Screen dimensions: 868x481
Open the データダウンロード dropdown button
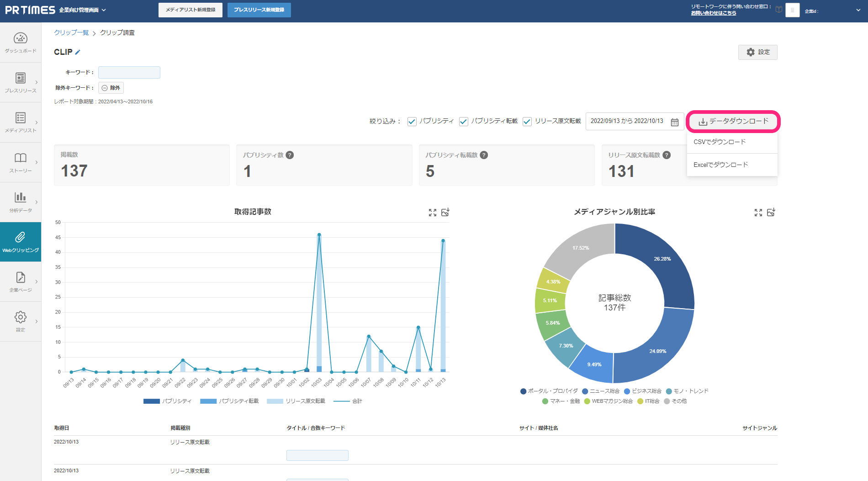pyautogui.click(x=733, y=121)
